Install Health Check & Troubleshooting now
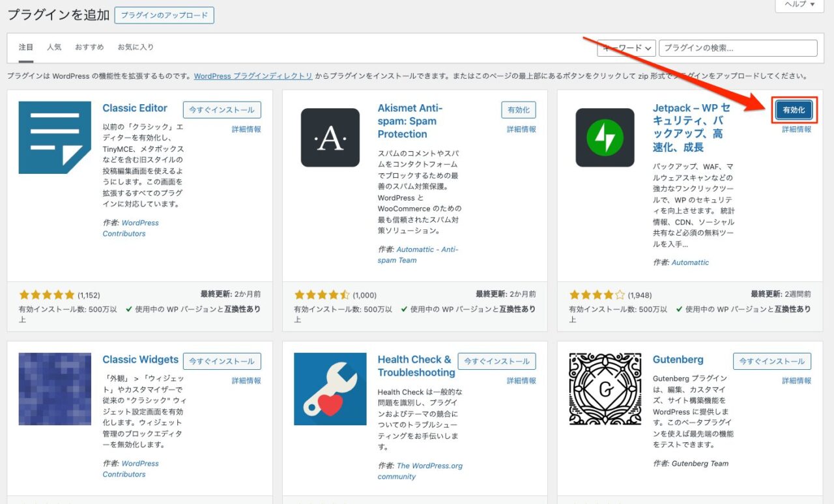 497,361
